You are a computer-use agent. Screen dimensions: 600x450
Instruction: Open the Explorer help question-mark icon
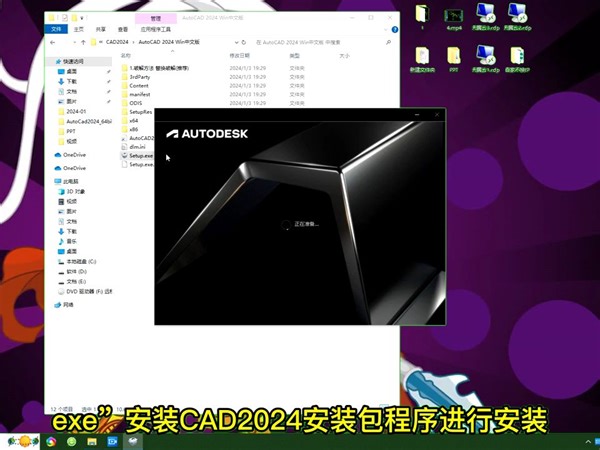pyautogui.click(x=395, y=29)
